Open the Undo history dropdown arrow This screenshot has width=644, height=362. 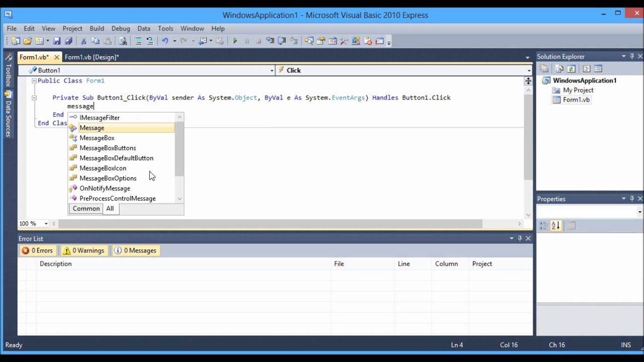174,41
